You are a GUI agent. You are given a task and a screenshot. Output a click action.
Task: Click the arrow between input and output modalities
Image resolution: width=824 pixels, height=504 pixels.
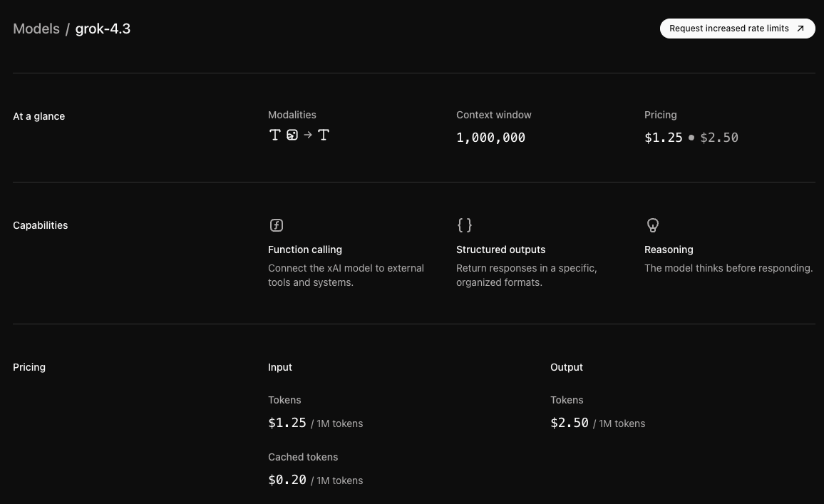(308, 135)
